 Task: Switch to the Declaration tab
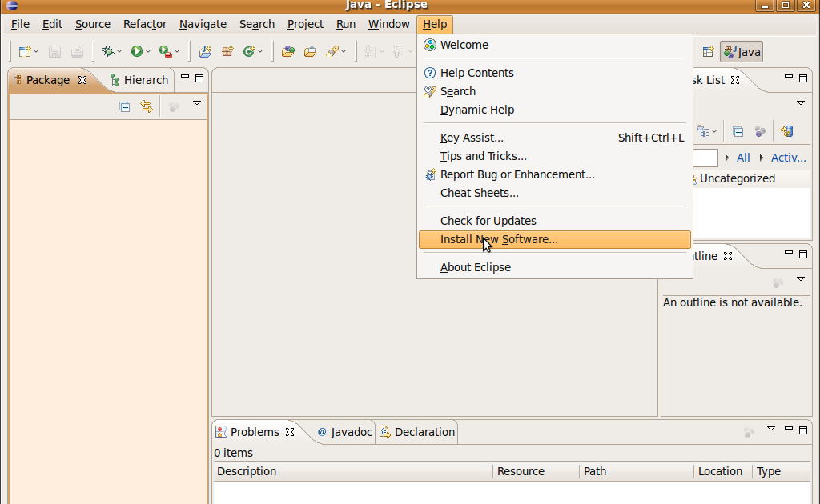[x=417, y=432]
